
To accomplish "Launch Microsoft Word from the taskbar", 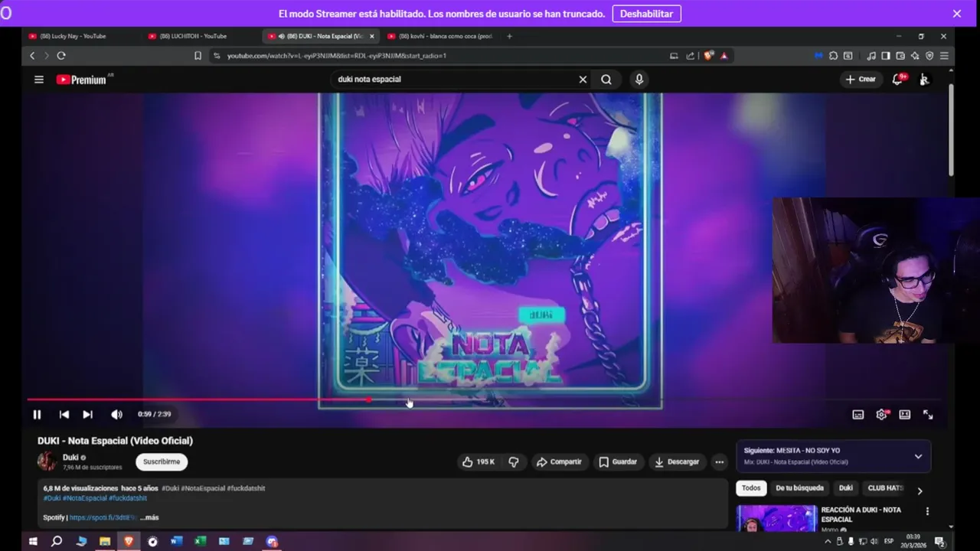I will [x=176, y=541].
